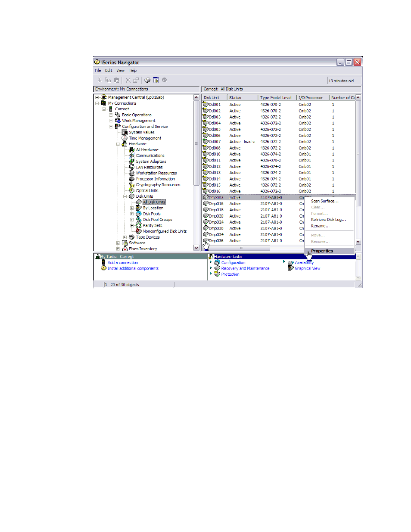Expand the Software tree node
The image size is (411, 532).
(118, 243)
